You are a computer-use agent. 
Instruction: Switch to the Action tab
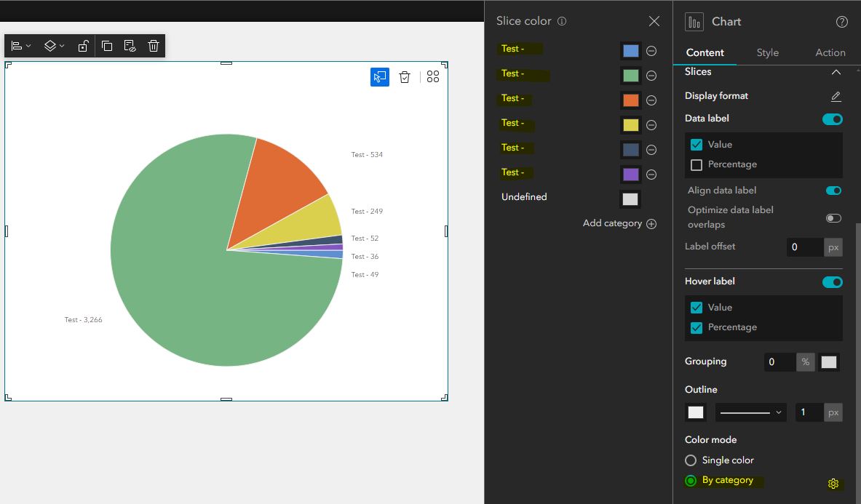(x=830, y=52)
